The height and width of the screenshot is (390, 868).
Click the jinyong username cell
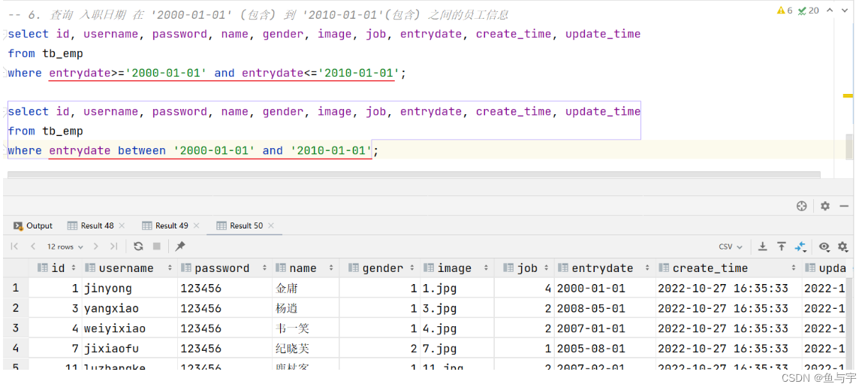point(130,288)
